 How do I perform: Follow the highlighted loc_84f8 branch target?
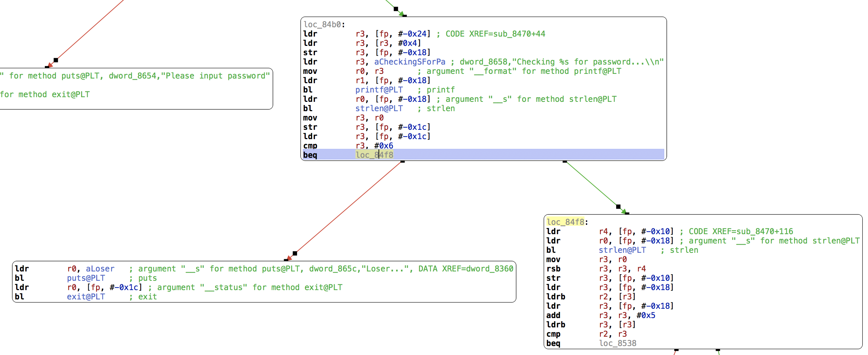374,155
